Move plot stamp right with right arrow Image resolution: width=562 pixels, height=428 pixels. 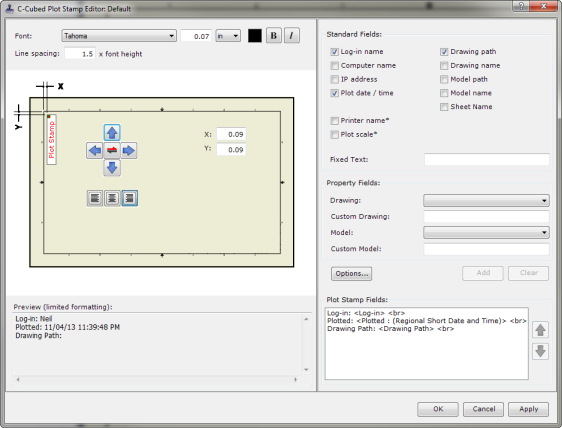click(x=129, y=150)
